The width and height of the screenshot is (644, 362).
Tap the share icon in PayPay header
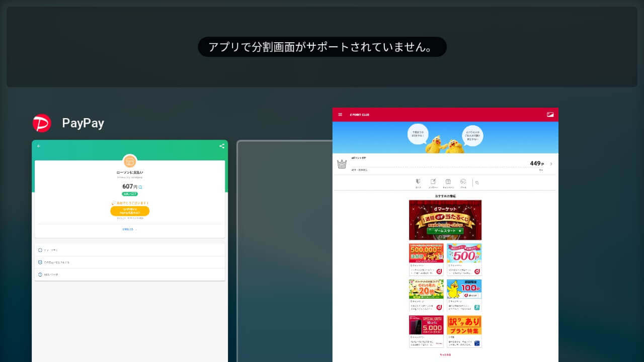pos(221,146)
